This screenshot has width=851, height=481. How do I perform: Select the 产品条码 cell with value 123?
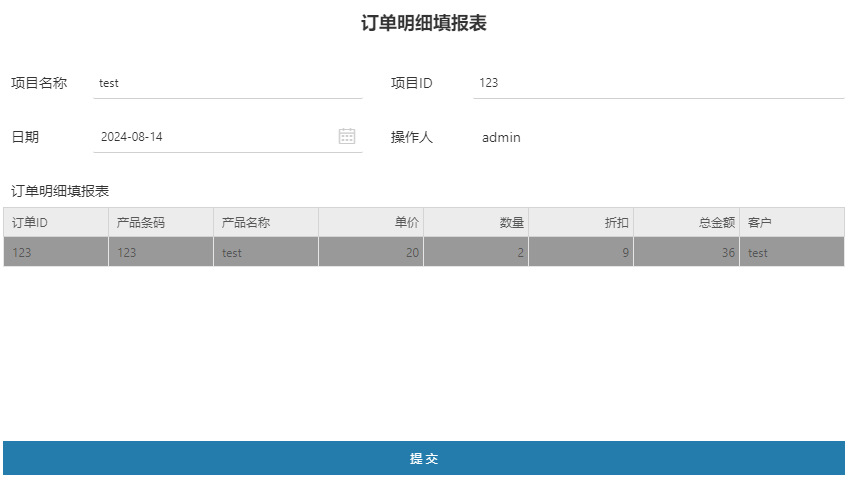point(161,252)
